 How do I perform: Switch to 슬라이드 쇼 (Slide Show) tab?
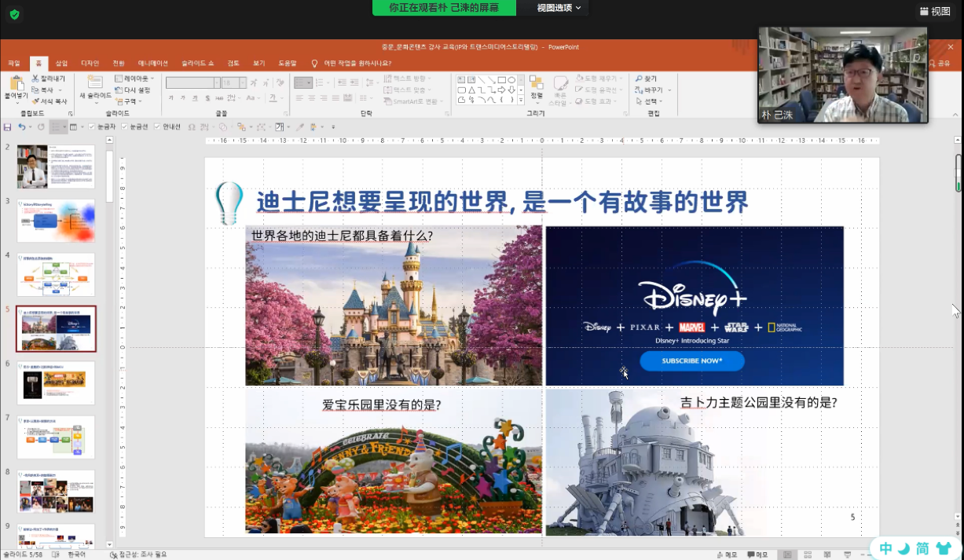[x=197, y=63]
